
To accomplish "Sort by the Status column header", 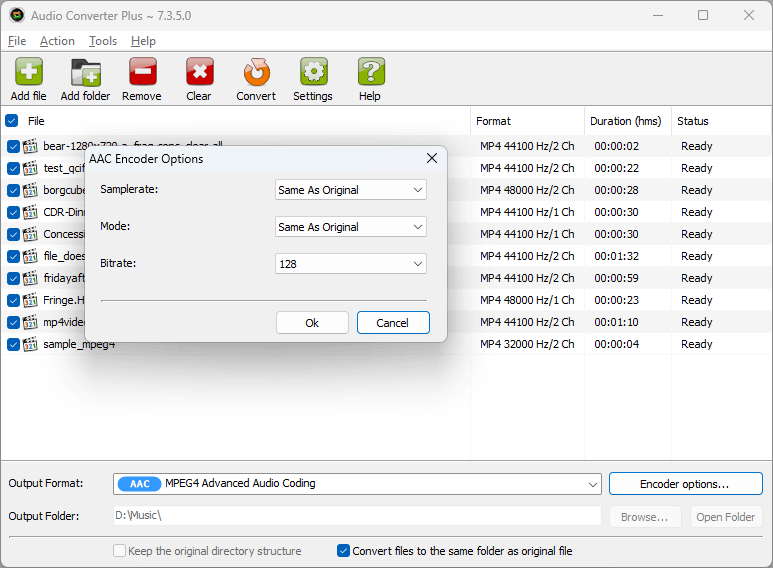I will [722, 121].
